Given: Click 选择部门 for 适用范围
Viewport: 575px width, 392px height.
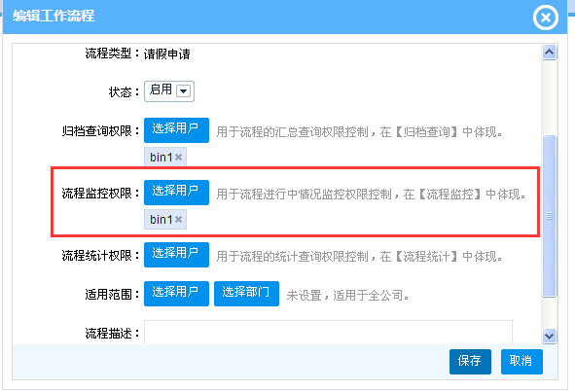Looking at the screenshot, I should pos(246,294).
